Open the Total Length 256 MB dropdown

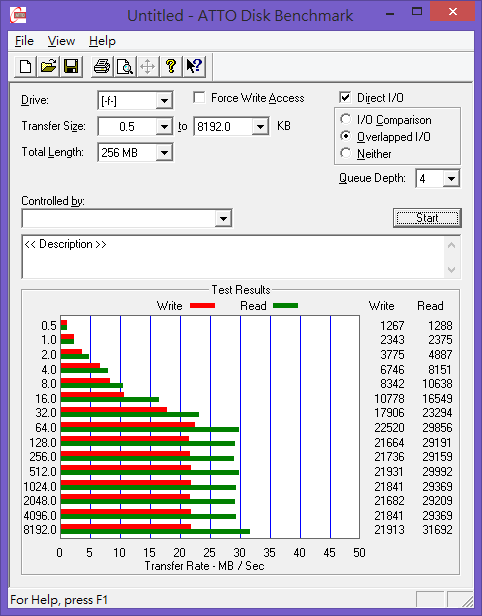(x=164, y=152)
